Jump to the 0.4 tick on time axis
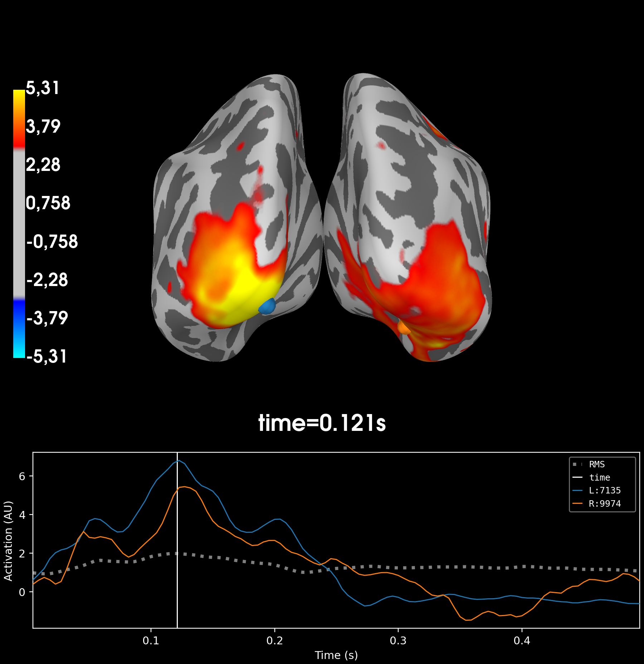Screen dimensions: 644x664 tap(522, 640)
